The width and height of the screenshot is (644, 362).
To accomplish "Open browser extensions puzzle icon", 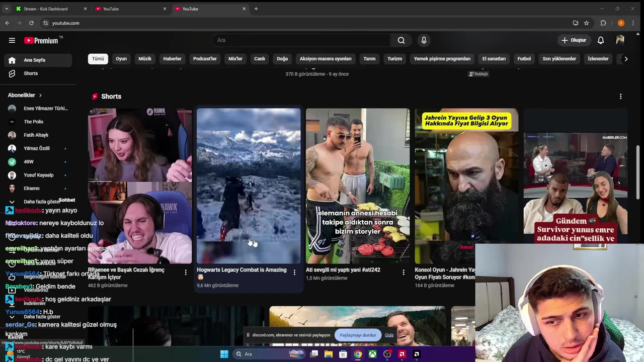I will 603,23.
